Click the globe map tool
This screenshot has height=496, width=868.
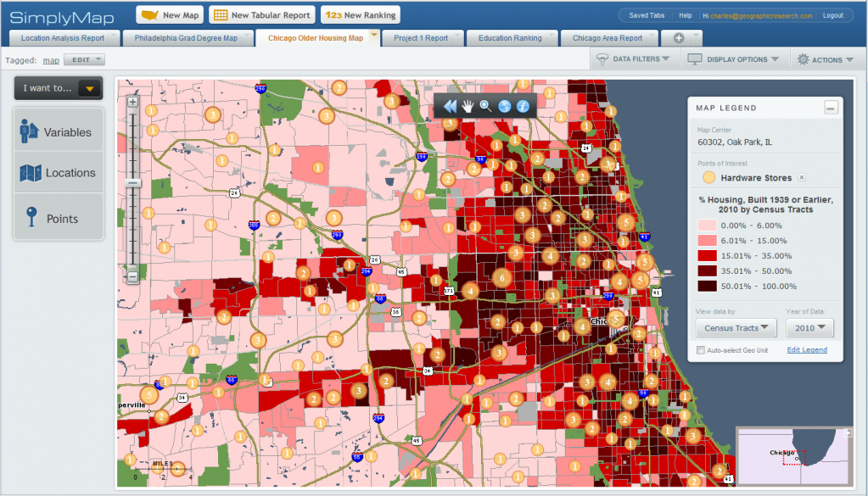pos(504,106)
